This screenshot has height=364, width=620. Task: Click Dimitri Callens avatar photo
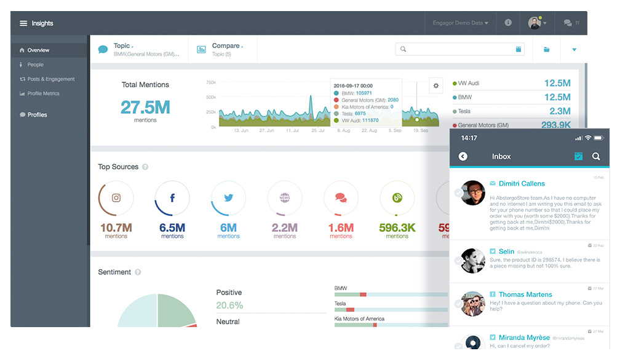[473, 193]
